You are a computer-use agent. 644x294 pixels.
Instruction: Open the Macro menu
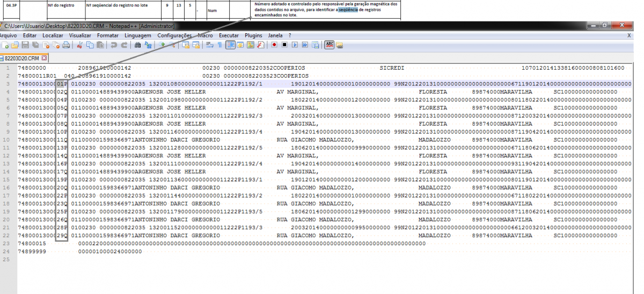click(205, 35)
